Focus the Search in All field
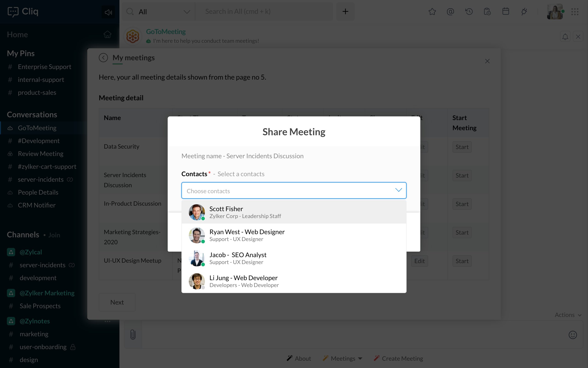This screenshot has height=368, width=588. coord(264,11)
